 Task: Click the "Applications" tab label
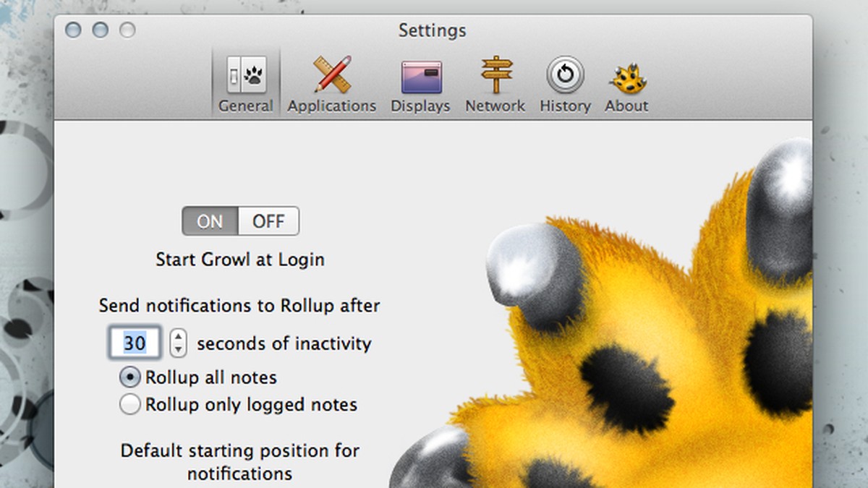[x=331, y=106]
